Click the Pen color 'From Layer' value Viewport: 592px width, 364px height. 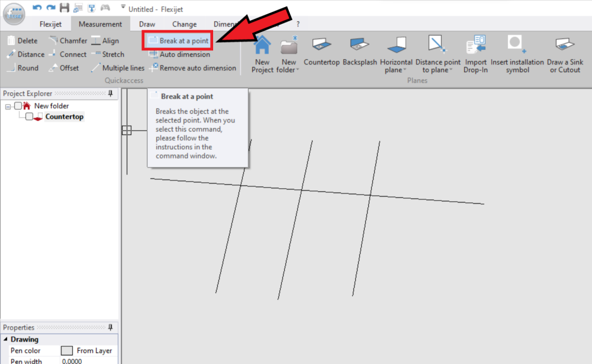click(94, 350)
